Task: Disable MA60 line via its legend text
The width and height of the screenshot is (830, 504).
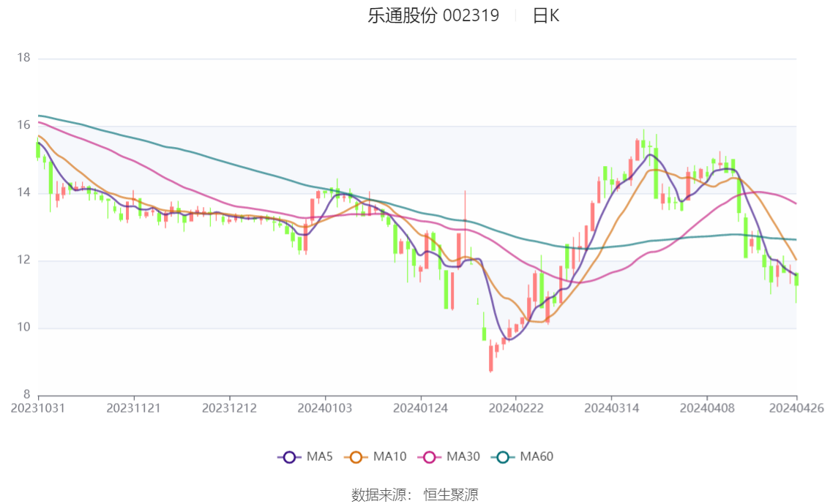Action: pyautogui.click(x=536, y=457)
